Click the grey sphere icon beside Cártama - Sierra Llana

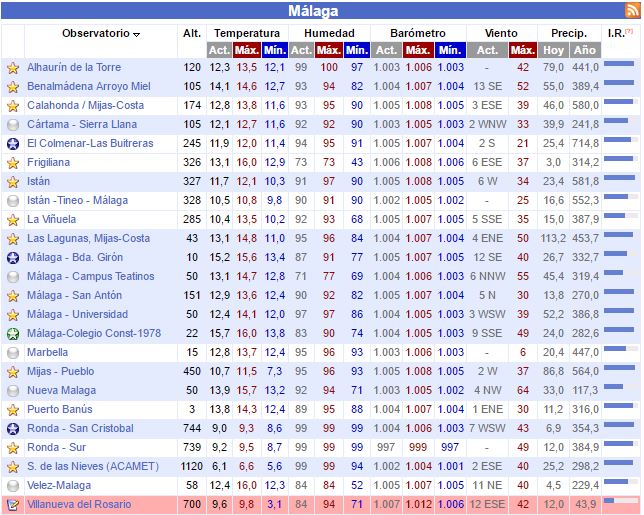point(13,125)
